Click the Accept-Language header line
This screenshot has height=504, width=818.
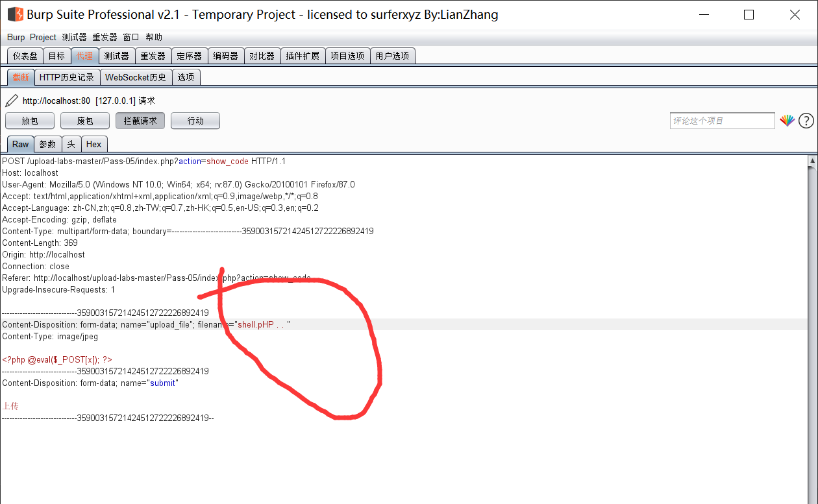point(160,208)
